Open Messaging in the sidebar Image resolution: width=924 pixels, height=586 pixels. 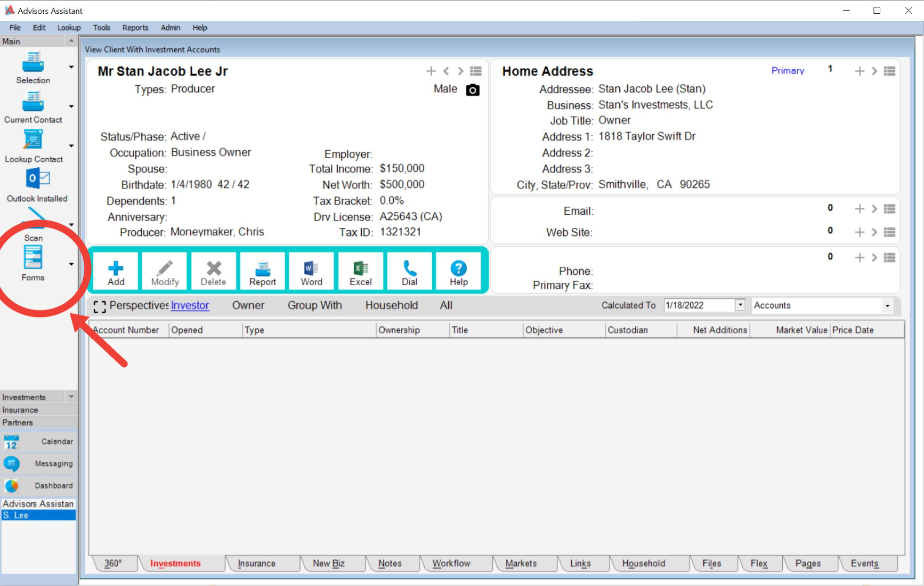coord(38,463)
